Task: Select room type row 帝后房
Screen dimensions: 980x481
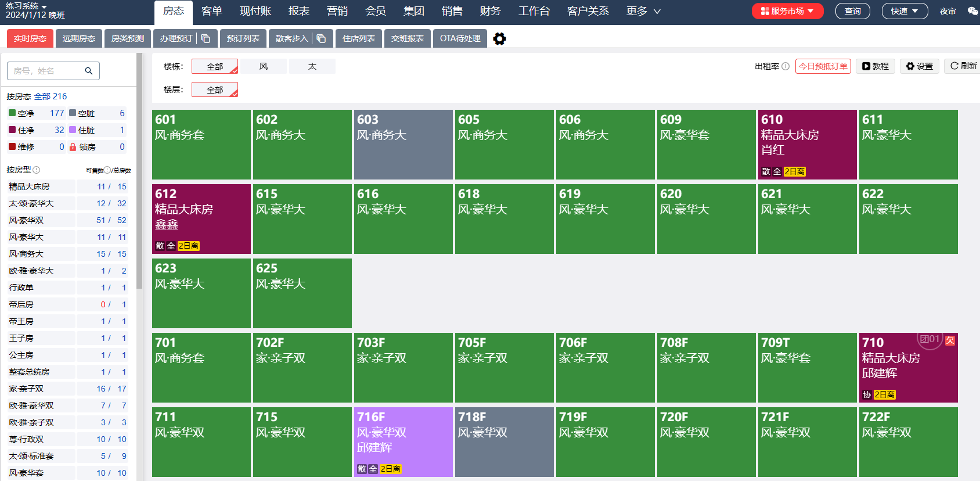Action: pyautogui.click(x=69, y=304)
